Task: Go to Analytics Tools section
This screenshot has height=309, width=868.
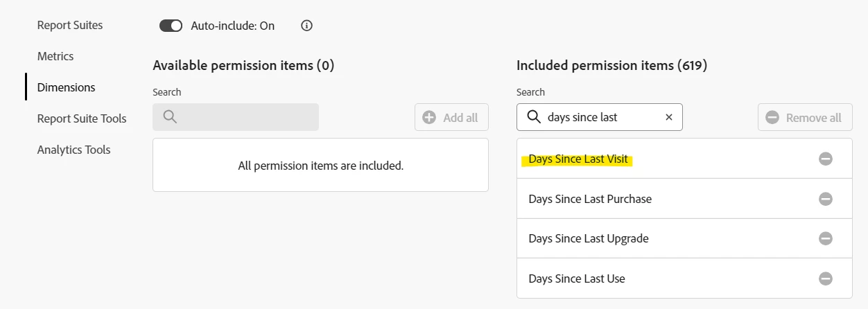Action: point(73,150)
